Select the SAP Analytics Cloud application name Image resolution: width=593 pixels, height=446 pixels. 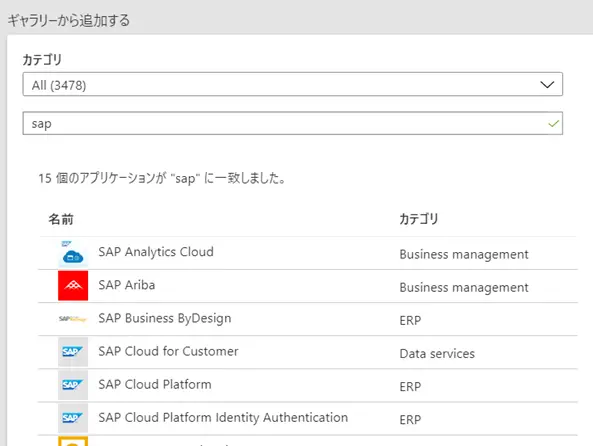(x=156, y=252)
